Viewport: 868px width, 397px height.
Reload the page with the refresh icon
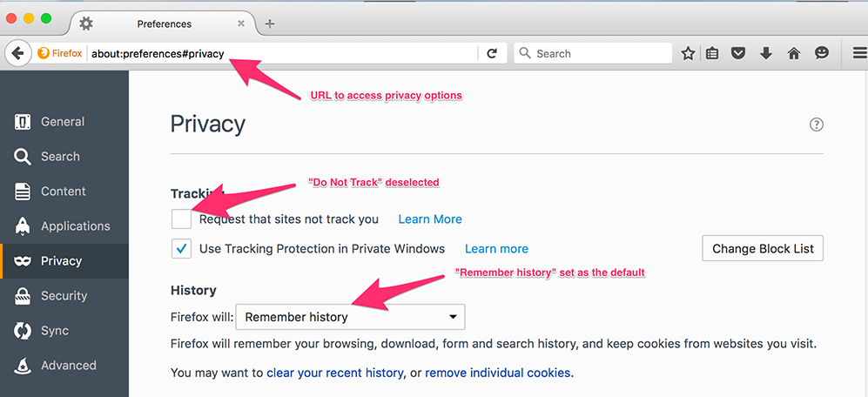coord(492,53)
